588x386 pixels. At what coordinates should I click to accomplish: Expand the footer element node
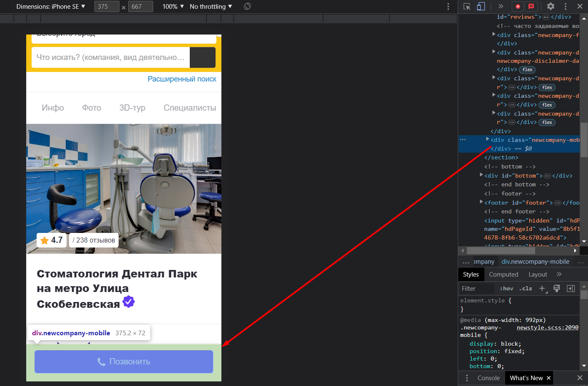(x=481, y=202)
